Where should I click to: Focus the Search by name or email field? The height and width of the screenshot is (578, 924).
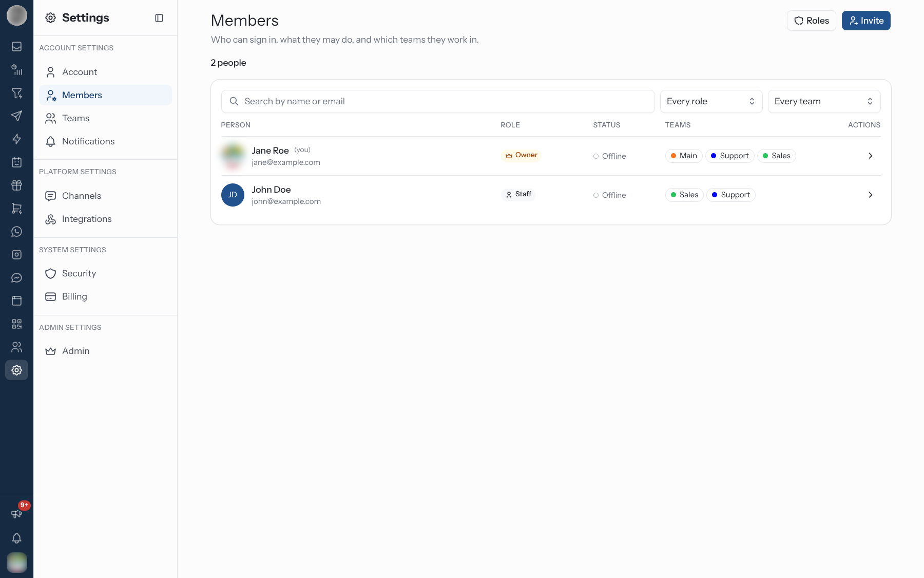pos(438,102)
